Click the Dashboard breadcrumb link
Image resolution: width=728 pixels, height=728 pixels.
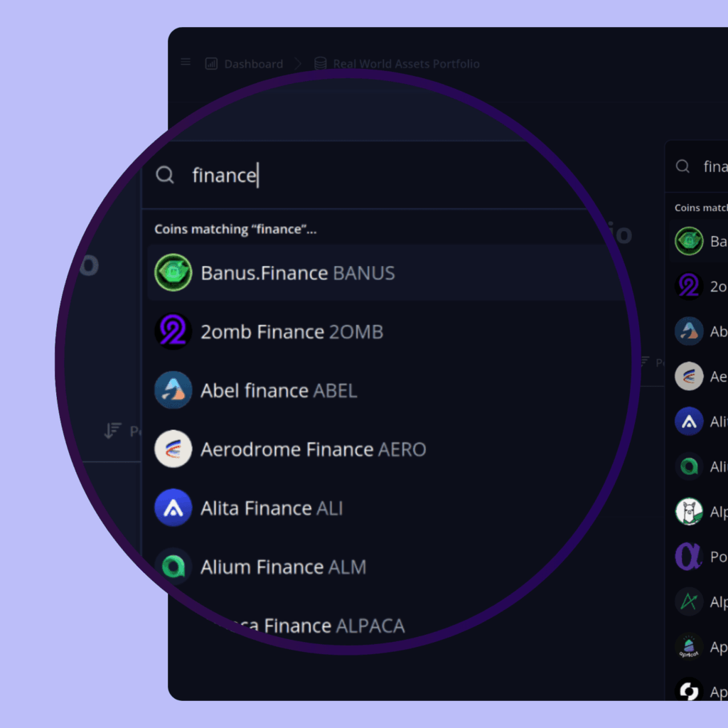tap(253, 64)
